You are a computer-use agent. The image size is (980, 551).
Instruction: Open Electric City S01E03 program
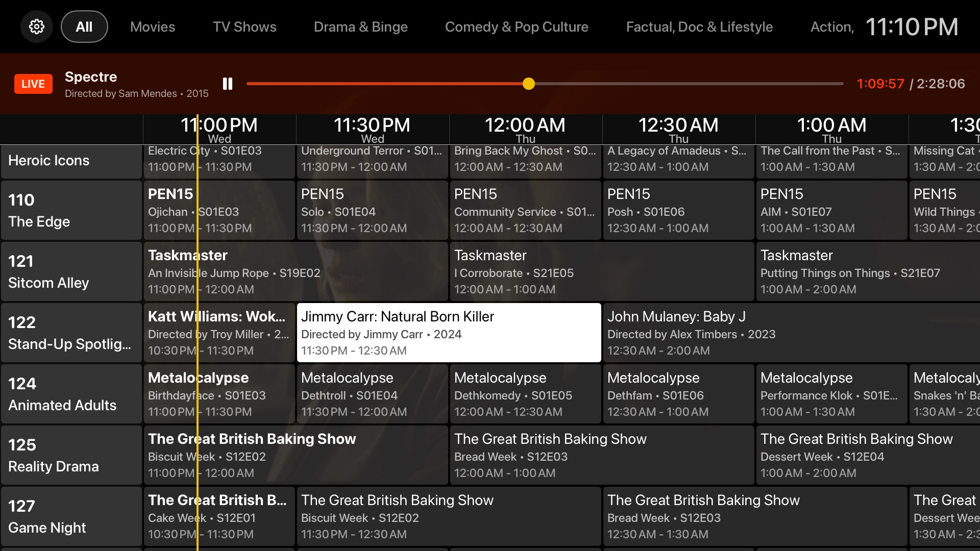(219, 161)
